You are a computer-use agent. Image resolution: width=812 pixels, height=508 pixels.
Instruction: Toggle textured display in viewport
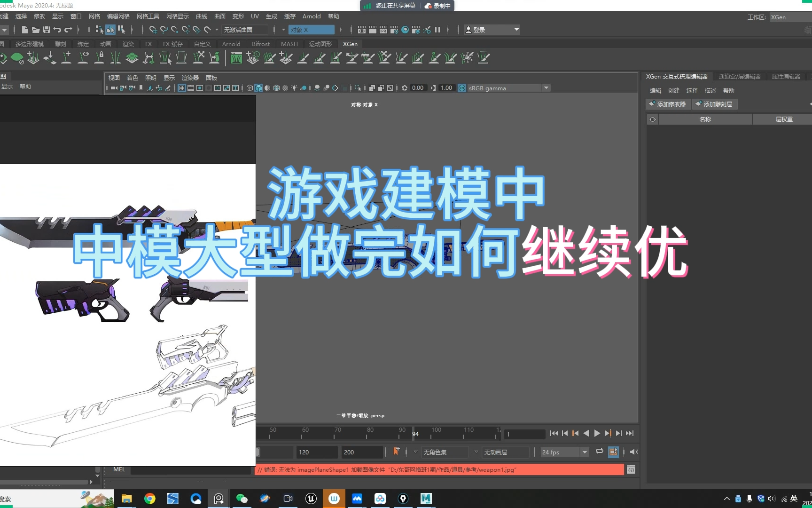pyautogui.click(x=285, y=88)
